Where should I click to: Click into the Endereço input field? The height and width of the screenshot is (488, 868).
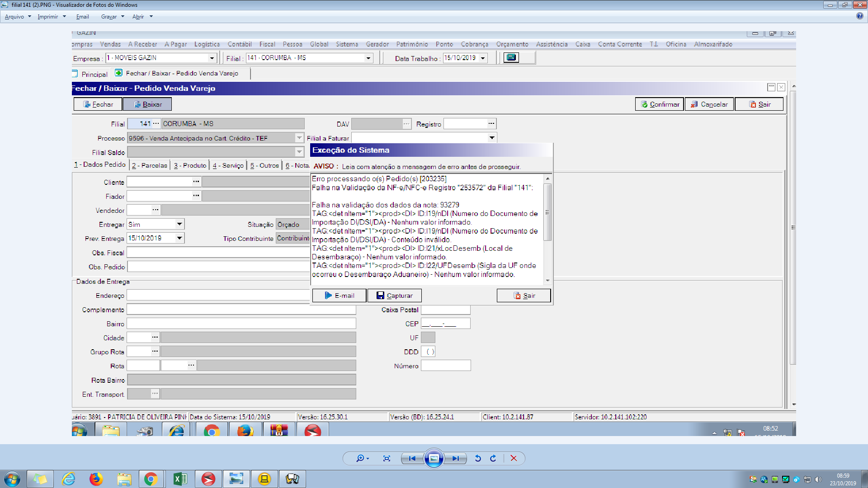point(218,295)
